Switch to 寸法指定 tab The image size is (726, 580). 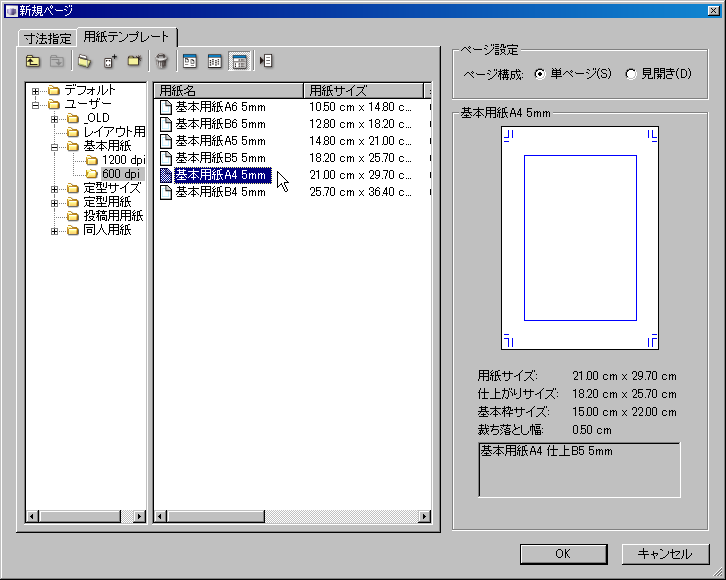click(x=47, y=38)
